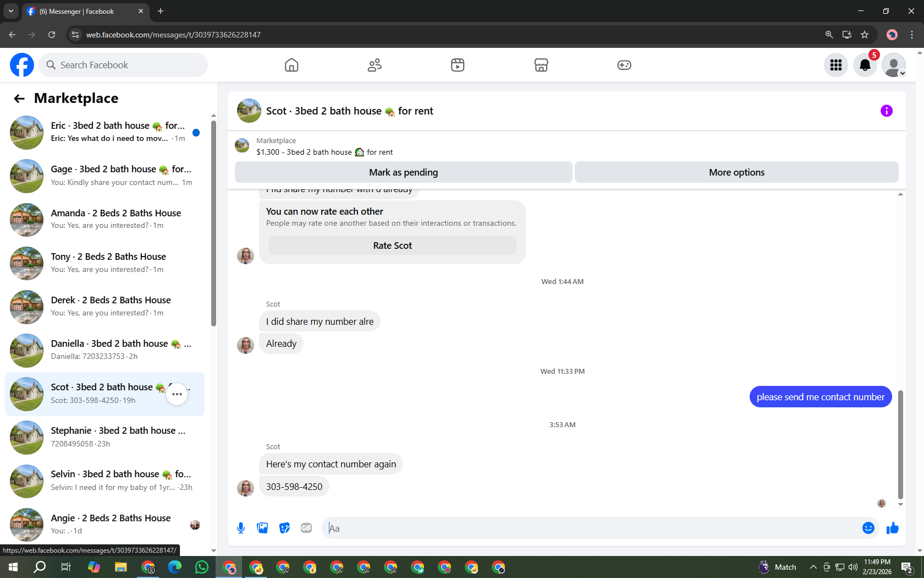Screen dimensions: 924x578
Task: Open Stephanie conversation in list
Action: click(105, 437)
